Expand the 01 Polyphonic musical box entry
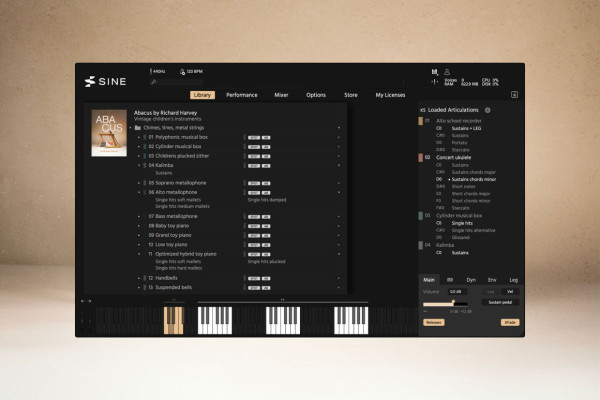The width and height of the screenshot is (600, 400). click(x=139, y=137)
